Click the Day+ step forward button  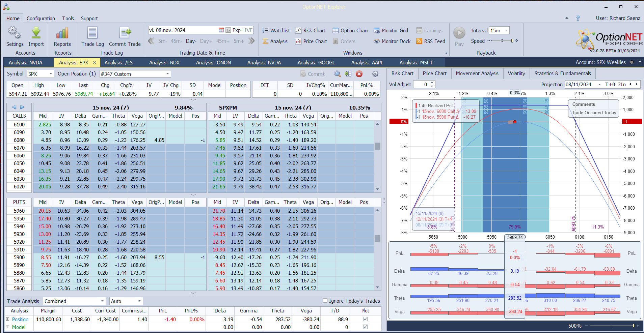(206, 41)
